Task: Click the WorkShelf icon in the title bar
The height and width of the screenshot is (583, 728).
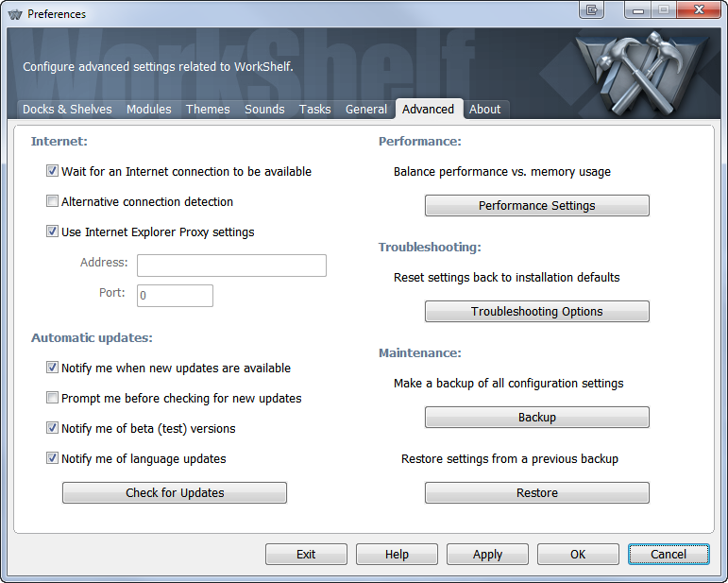Action: 14,14
